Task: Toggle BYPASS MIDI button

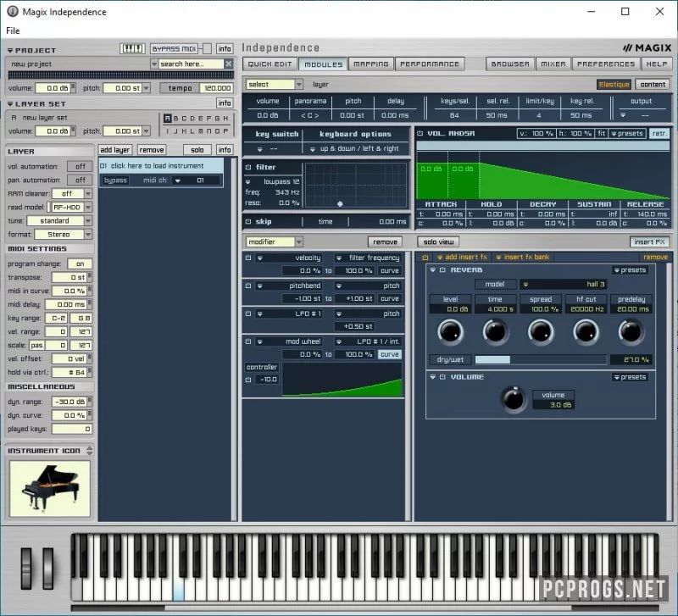Action: pos(175,48)
